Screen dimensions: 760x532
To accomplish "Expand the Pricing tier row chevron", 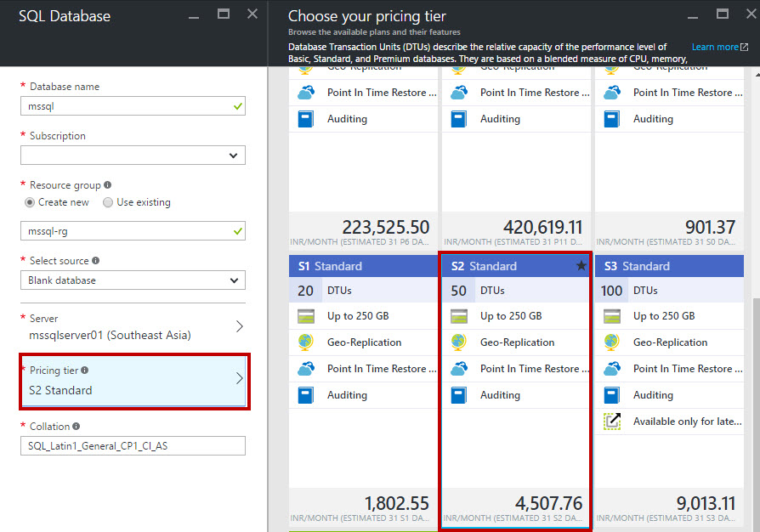I will [x=240, y=378].
